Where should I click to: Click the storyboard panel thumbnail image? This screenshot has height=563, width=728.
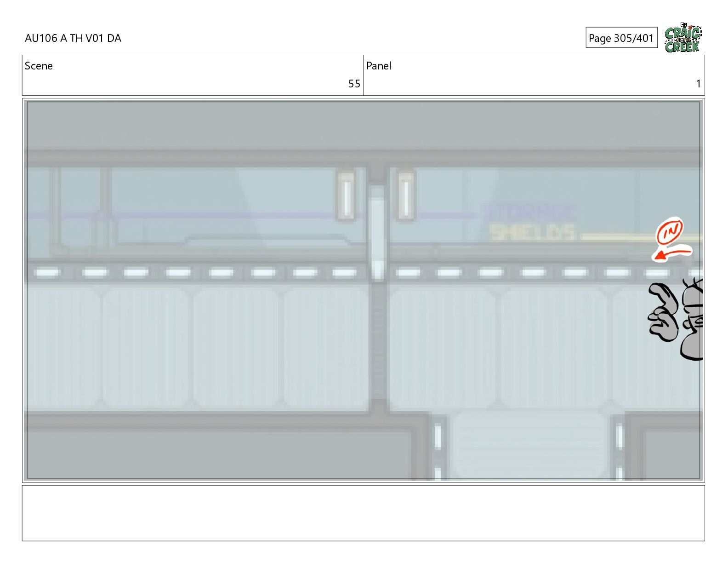pos(363,290)
